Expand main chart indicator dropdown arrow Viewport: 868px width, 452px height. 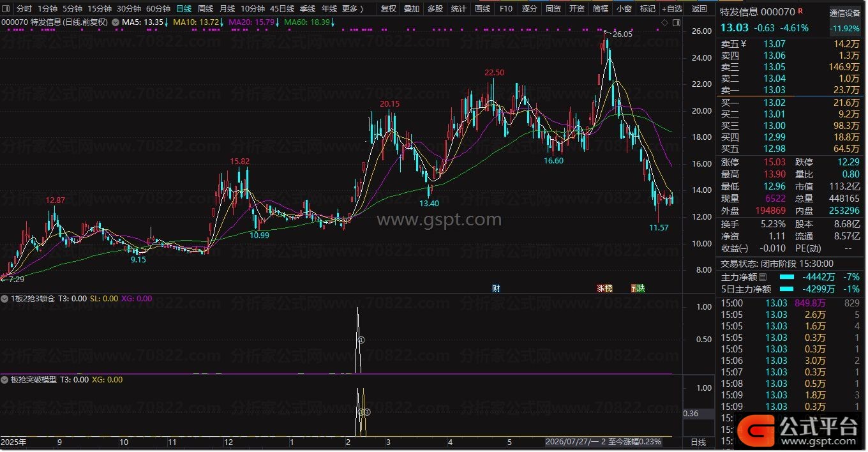[x=115, y=22]
